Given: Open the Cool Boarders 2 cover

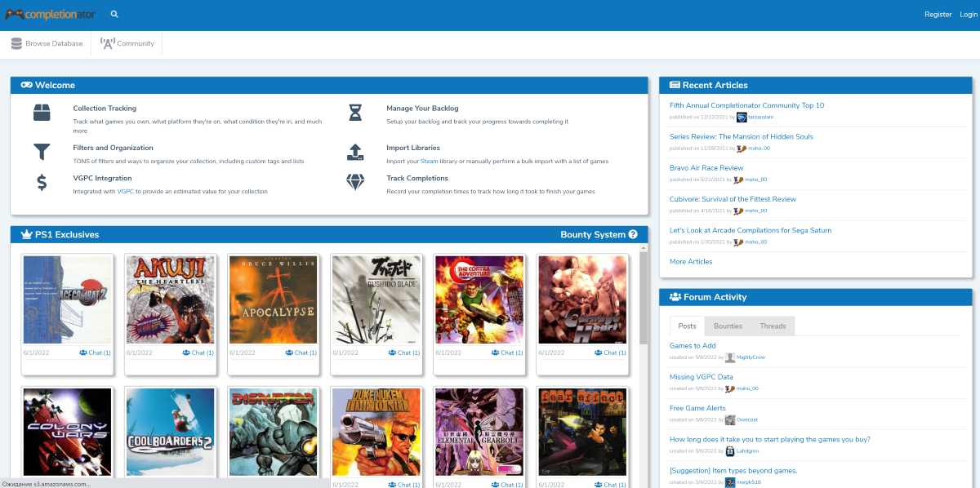Looking at the screenshot, I should [171, 432].
